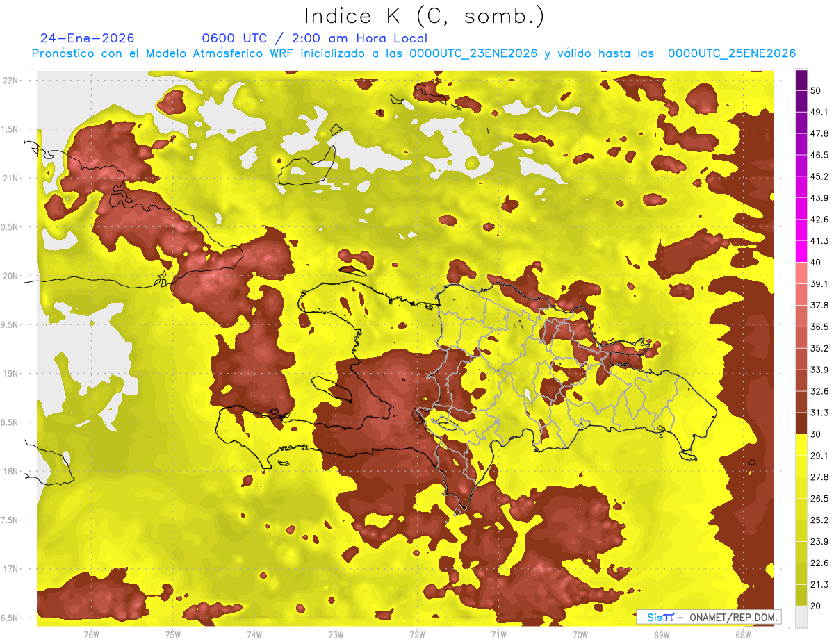Viewport: 834px width, 644px height.
Task: Select the "37.8" colorbar value
Action: pos(819,305)
